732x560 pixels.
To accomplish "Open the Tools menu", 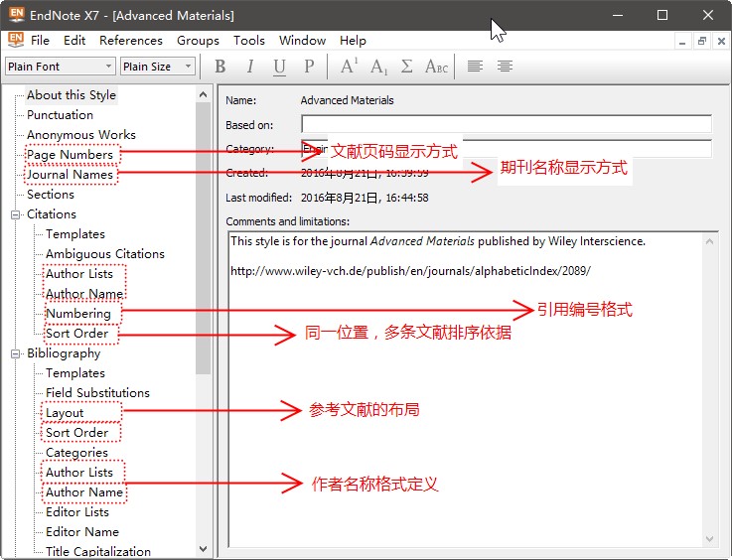I will [x=248, y=41].
